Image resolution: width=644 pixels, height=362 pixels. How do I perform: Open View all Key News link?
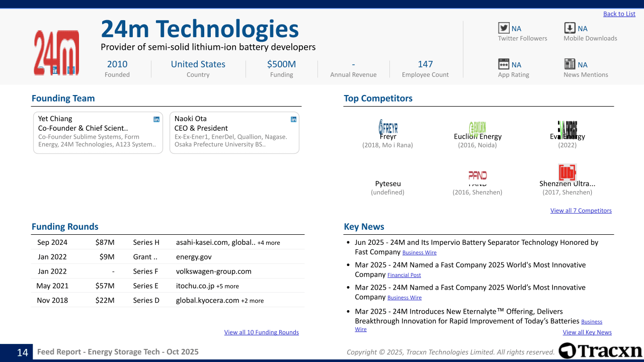pos(587,332)
